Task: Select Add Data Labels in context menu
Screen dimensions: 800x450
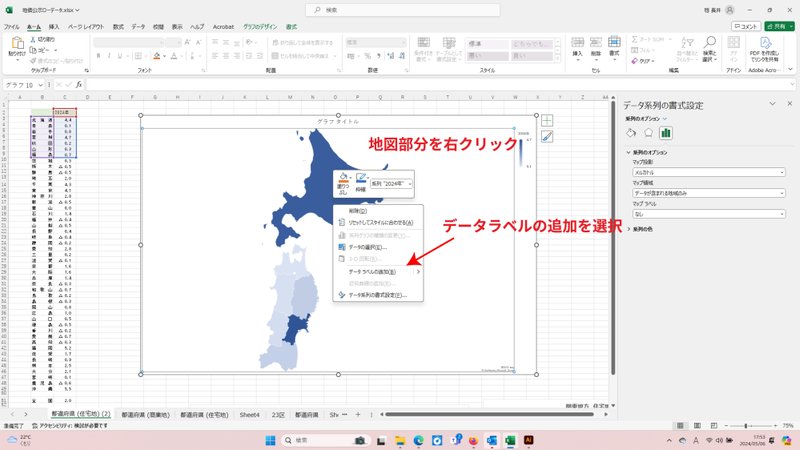Action: click(x=378, y=272)
